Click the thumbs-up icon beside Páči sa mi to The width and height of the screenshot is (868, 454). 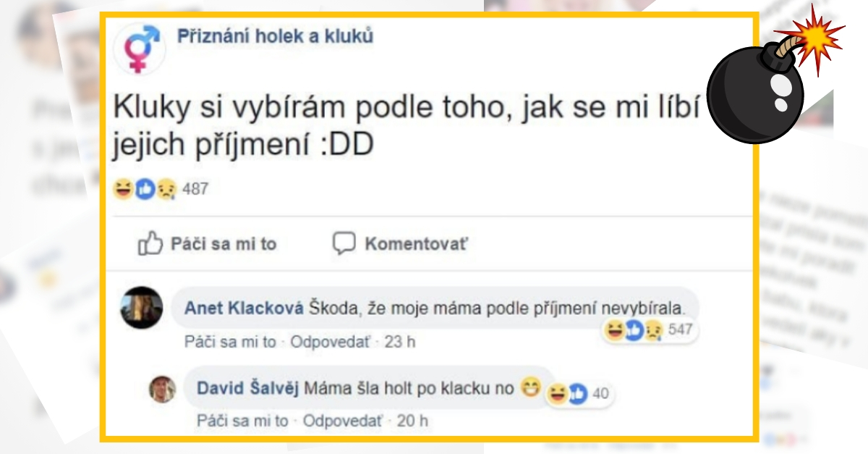(149, 244)
